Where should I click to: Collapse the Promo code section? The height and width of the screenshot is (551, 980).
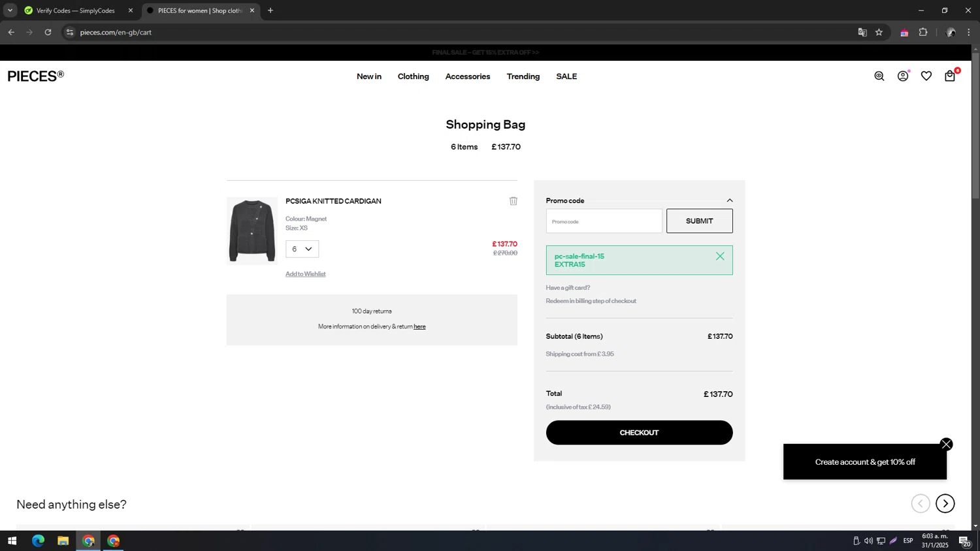[x=730, y=200]
